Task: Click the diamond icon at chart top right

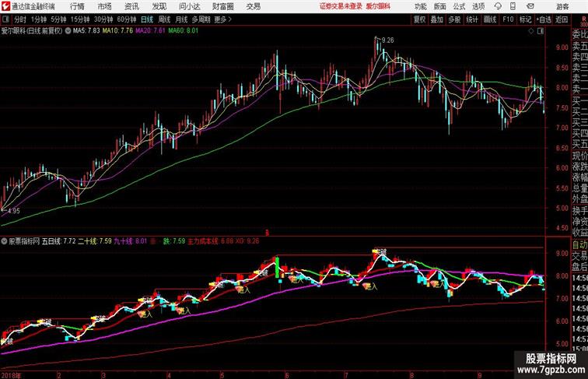Action: point(531,31)
